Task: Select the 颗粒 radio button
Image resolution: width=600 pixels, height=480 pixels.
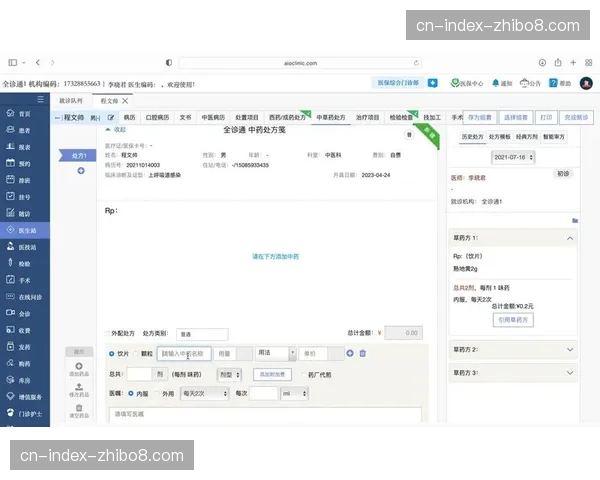Action: (x=135, y=354)
